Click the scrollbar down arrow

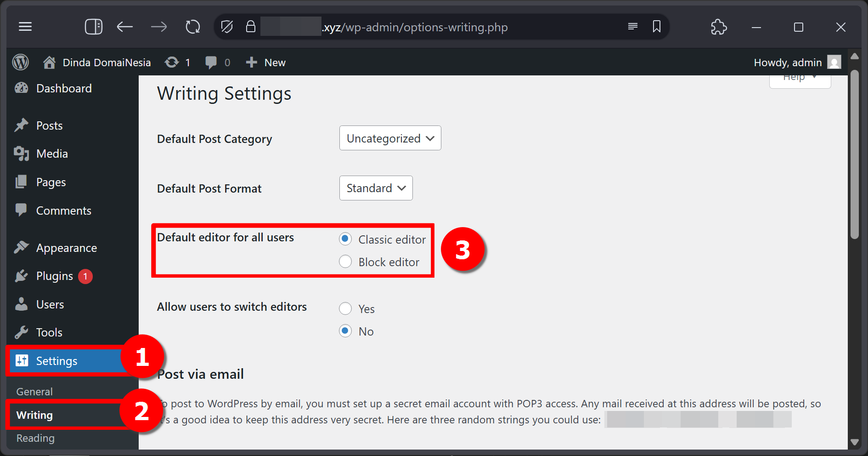coord(854,442)
